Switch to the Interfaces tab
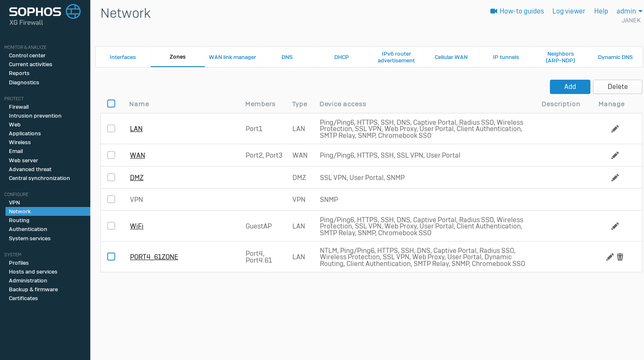The width and height of the screenshot is (644, 360). [123, 57]
